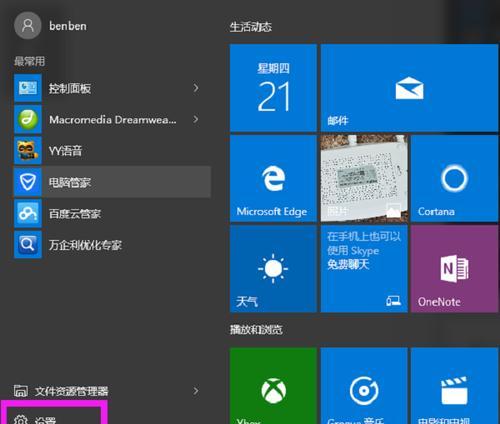Open the calendar tile showing 21
The width and height of the screenshot is (500, 424).
273,88
